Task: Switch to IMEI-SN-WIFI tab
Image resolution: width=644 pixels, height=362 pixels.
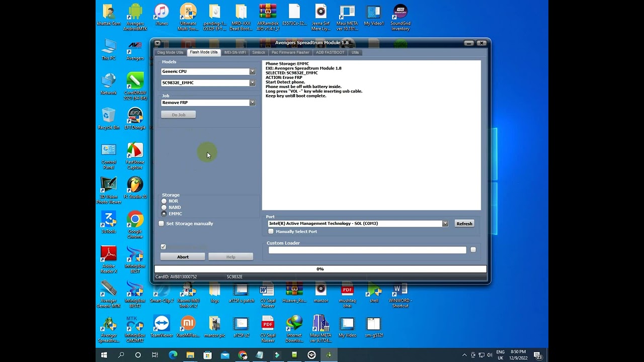Action: (x=235, y=52)
